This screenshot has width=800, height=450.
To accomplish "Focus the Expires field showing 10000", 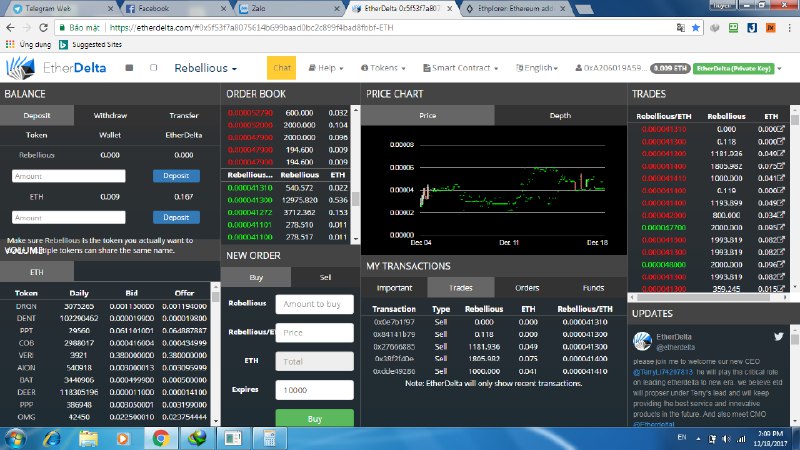I will pyautogui.click(x=314, y=390).
